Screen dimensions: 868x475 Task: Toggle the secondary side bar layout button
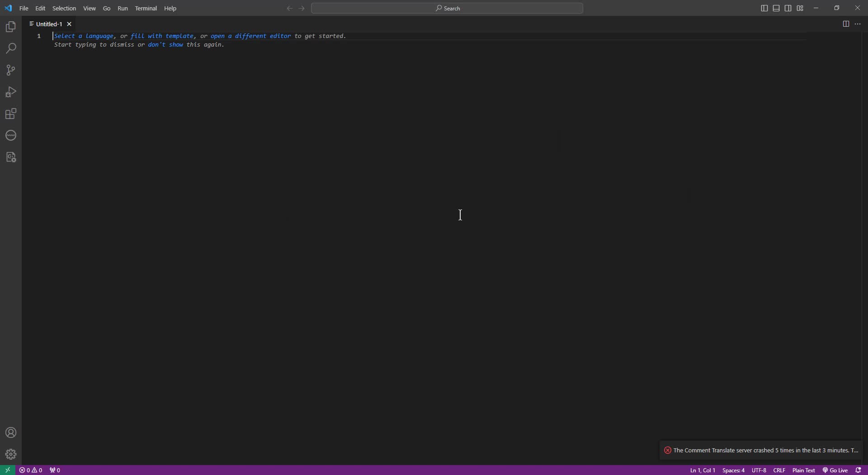[x=788, y=8]
